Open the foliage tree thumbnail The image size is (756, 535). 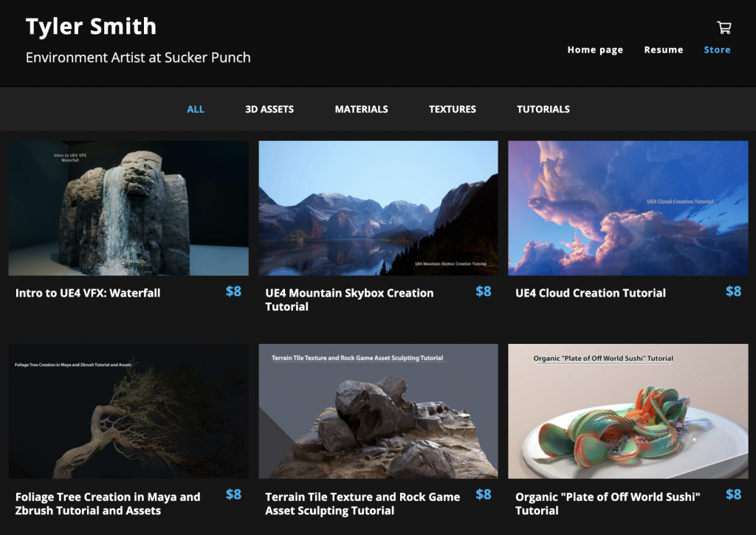pyautogui.click(x=128, y=411)
